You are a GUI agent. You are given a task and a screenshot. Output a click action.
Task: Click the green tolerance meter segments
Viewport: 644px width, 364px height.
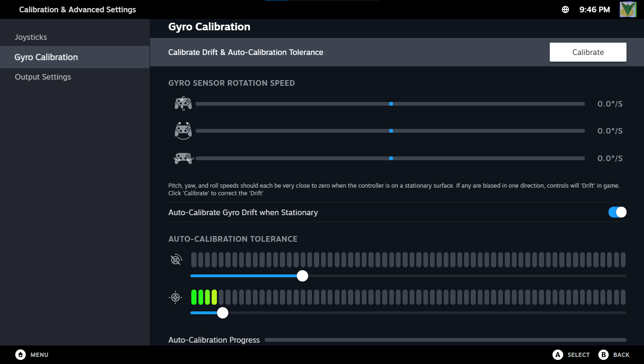(204, 297)
